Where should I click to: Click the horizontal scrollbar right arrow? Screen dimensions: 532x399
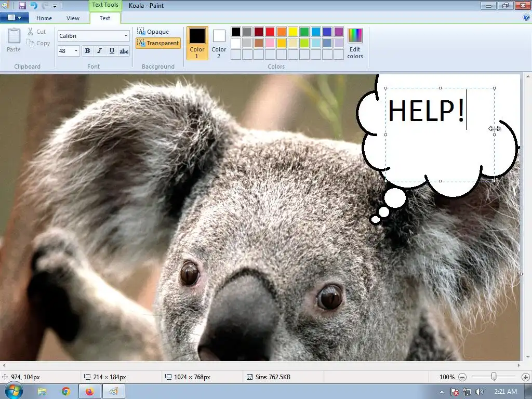click(518, 365)
